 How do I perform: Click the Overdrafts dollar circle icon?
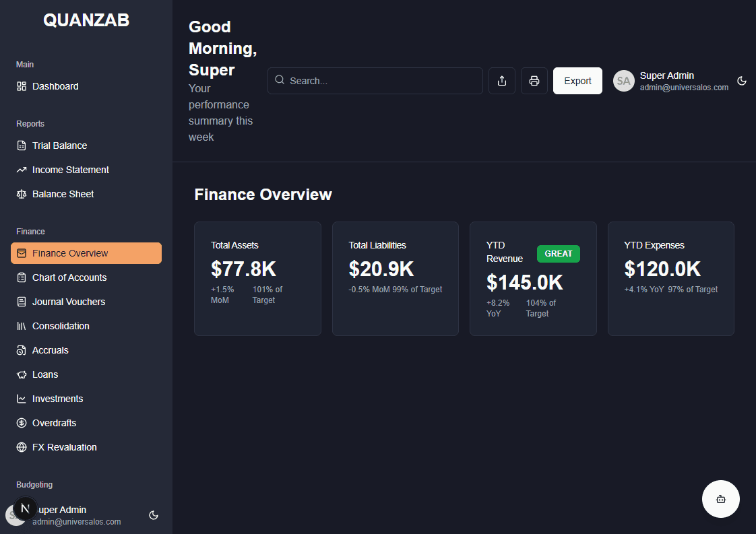21,423
